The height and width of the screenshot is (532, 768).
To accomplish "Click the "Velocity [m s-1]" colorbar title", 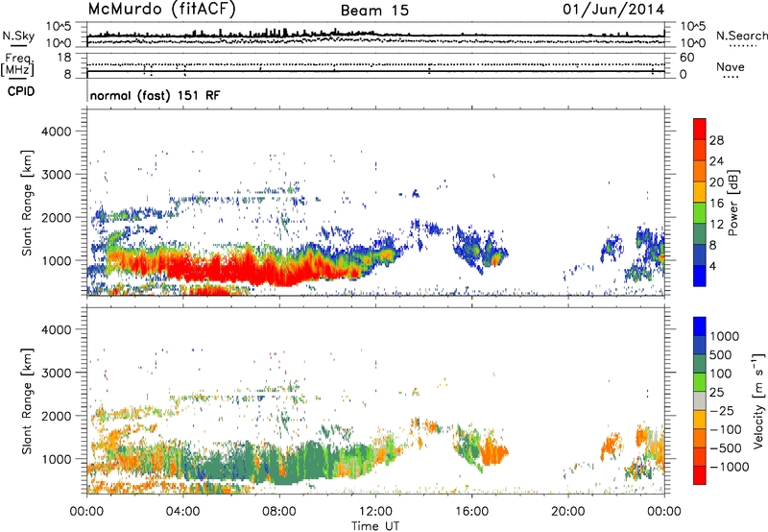I will (758, 400).
